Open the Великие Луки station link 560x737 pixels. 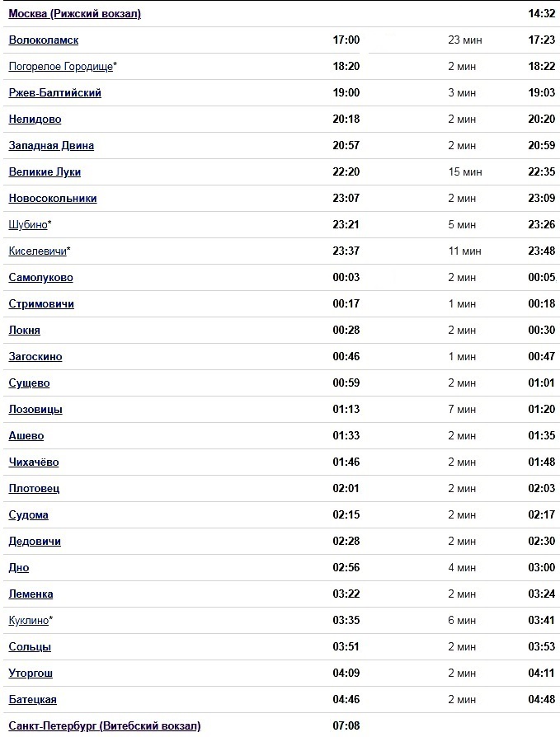click(x=45, y=172)
